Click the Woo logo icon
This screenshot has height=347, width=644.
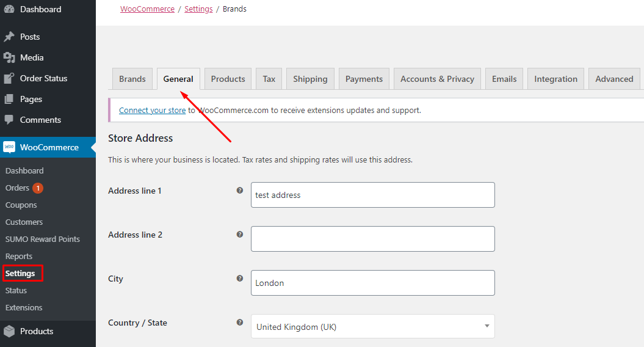(x=9, y=147)
